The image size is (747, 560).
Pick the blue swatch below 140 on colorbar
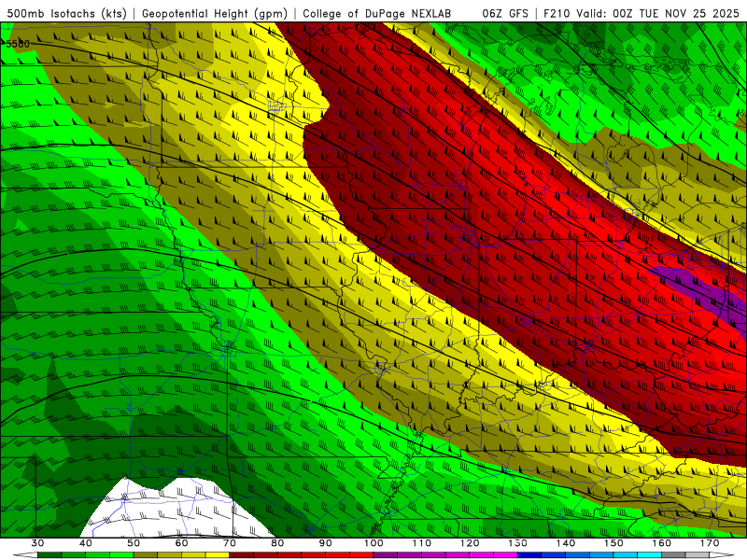point(554,555)
